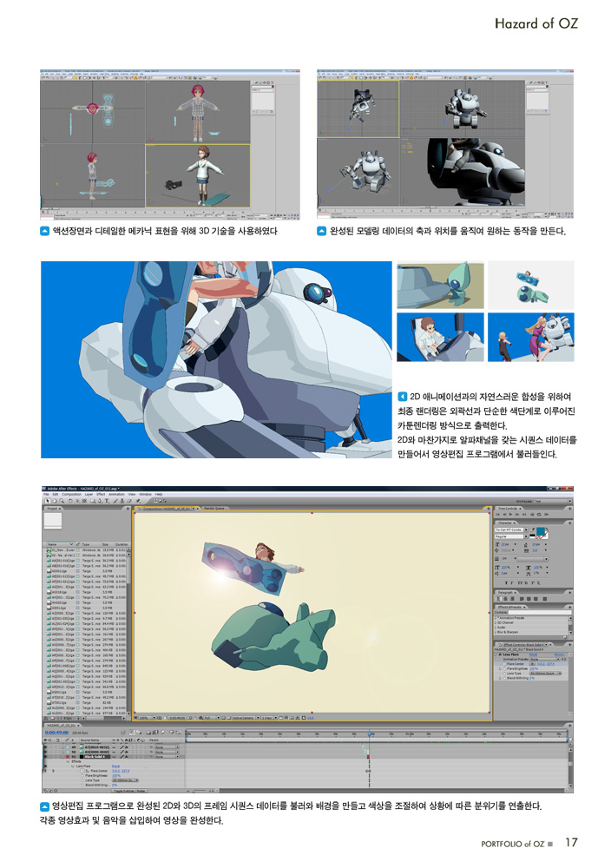Select the Hand tool in After Effects toolbar
The image size is (611, 868).
pyautogui.click(x=55, y=501)
